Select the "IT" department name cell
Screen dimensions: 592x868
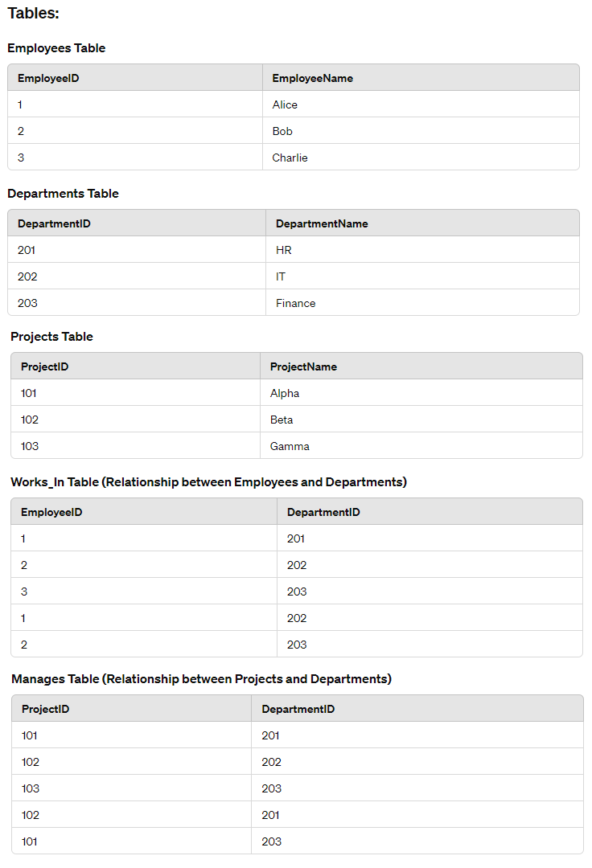point(281,276)
